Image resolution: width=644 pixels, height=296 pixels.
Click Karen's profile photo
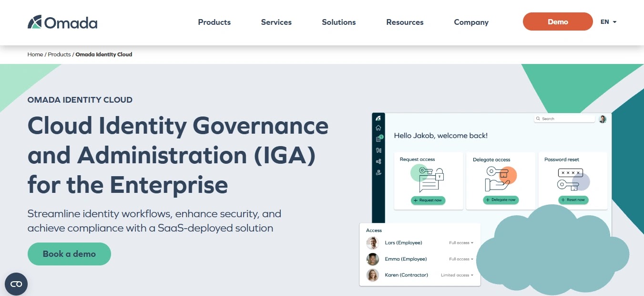coord(373,275)
